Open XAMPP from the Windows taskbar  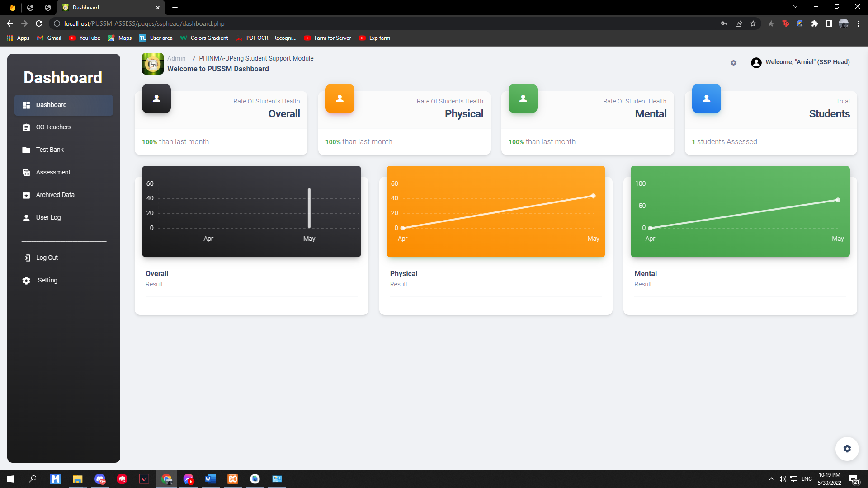(x=233, y=479)
